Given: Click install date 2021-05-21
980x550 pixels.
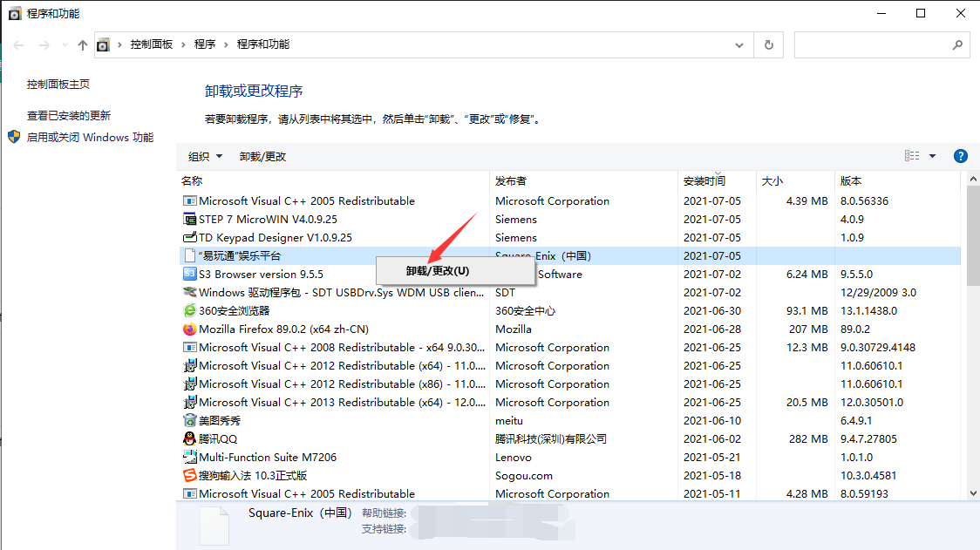Looking at the screenshot, I should [711, 457].
